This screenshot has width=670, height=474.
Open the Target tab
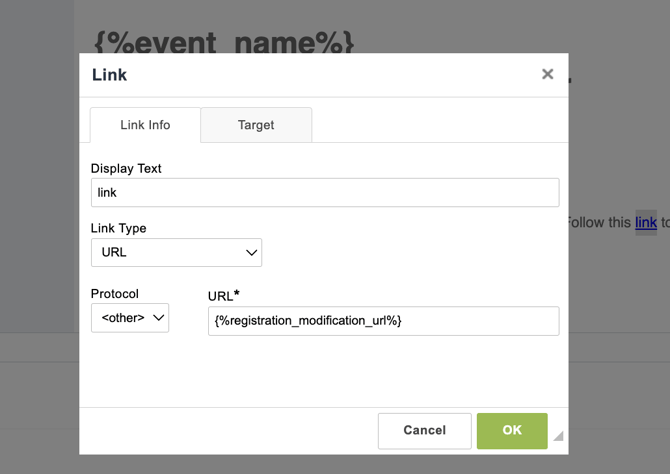256,125
